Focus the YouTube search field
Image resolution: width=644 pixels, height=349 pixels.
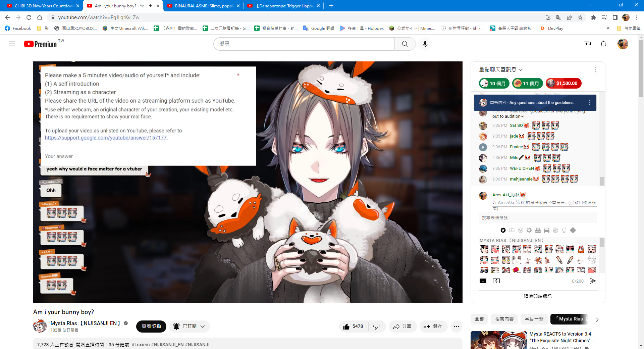304,44
